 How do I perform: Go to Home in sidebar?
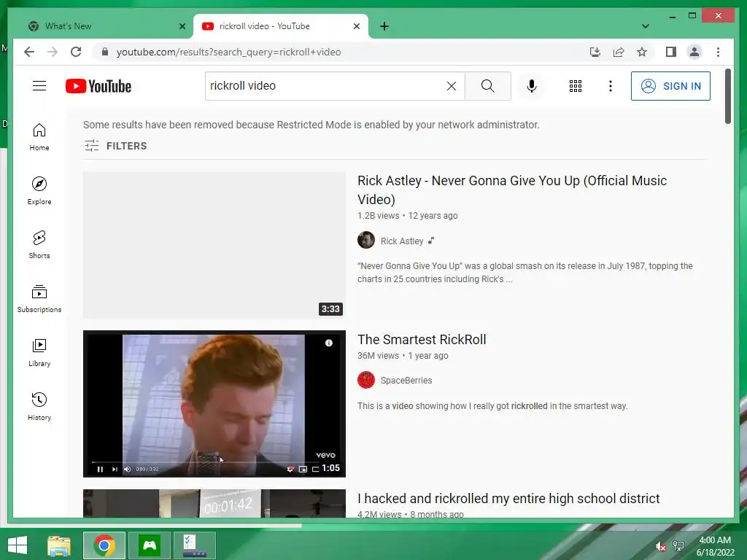(x=39, y=137)
